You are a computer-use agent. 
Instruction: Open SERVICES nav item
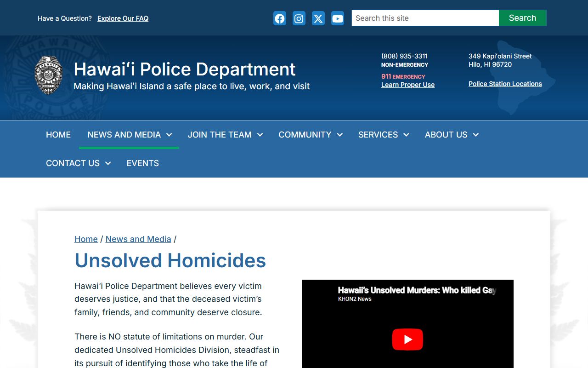click(x=378, y=135)
